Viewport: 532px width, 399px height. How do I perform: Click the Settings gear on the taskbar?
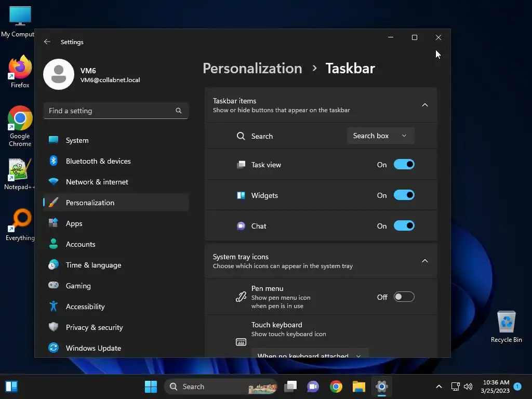(x=381, y=387)
